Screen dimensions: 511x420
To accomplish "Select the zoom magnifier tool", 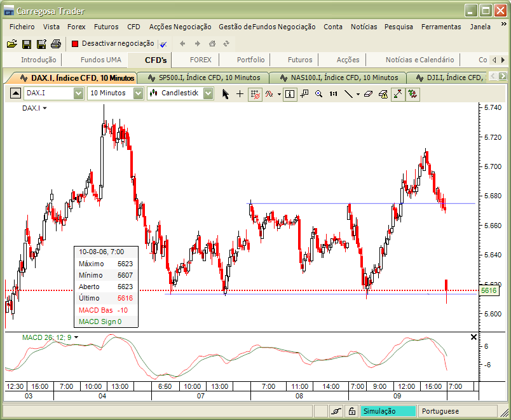I will [x=318, y=93].
